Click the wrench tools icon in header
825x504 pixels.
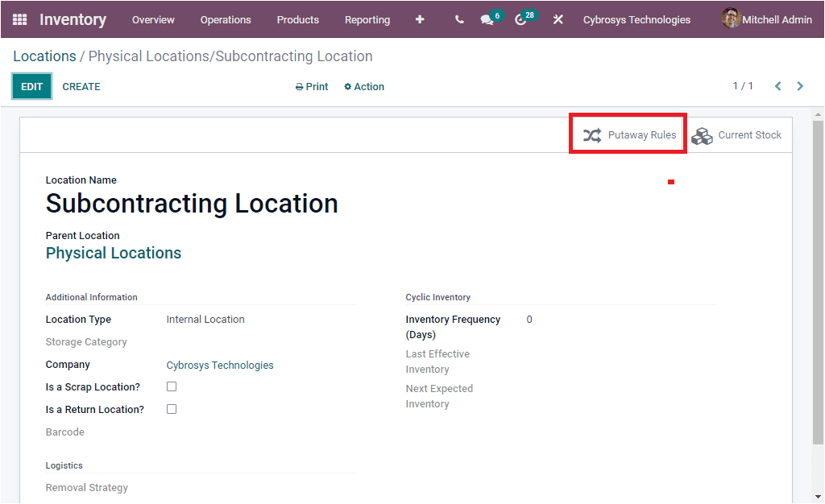pos(558,19)
